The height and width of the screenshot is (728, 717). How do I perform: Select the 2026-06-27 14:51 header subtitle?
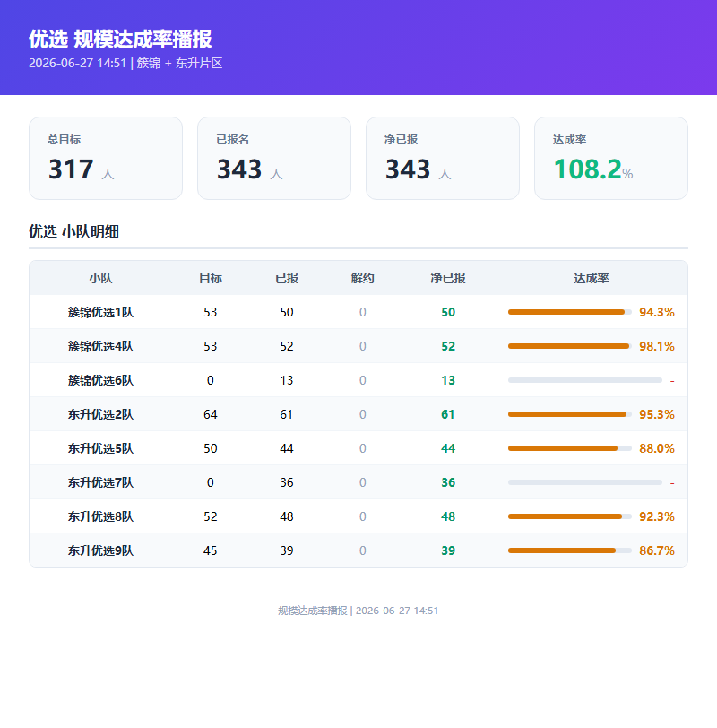click(125, 63)
